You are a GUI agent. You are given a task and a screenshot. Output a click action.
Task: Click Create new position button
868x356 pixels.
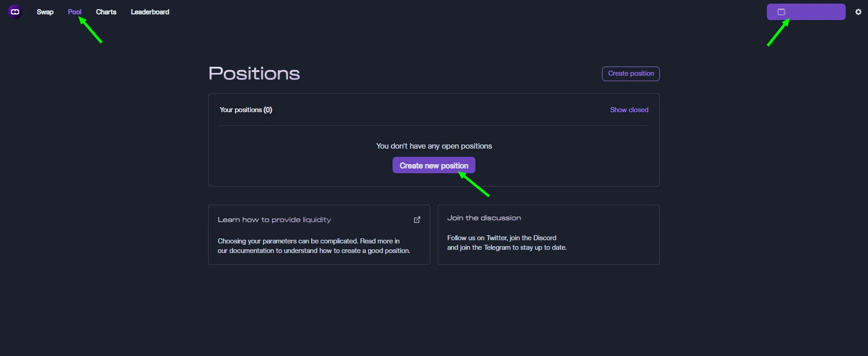click(x=434, y=165)
